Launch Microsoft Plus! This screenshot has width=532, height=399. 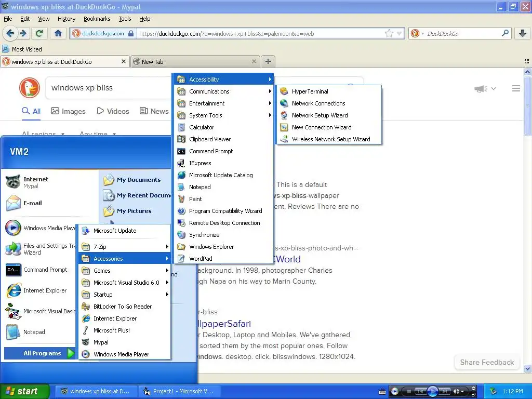coord(124,330)
